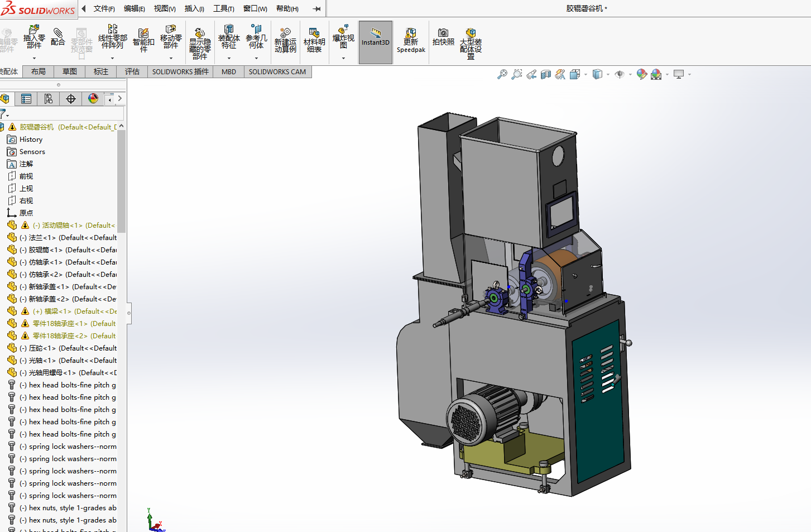This screenshot has height=532, width=811.
Task: Switch to ConfigurationManager tab icon
Action: (x=49, y=99)
